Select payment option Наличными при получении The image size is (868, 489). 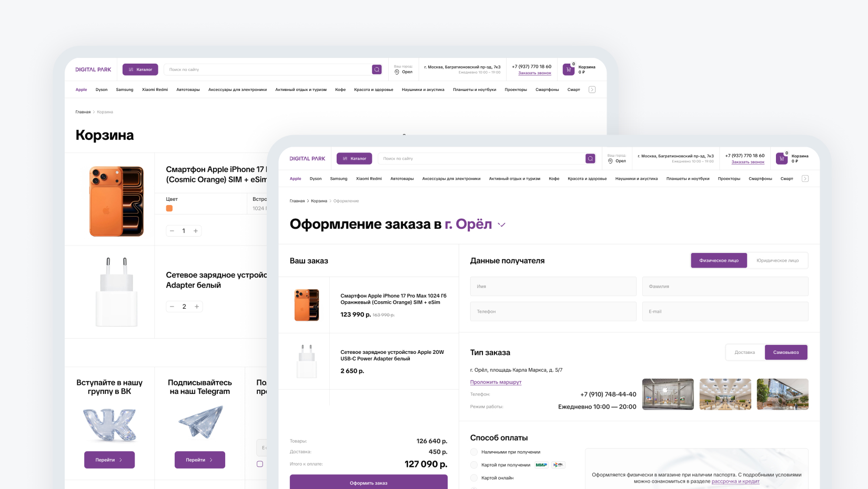point(474,451)
